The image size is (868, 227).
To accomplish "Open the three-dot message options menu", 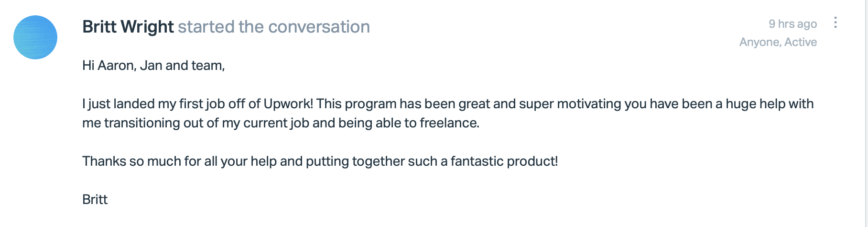I will point(835,23).
